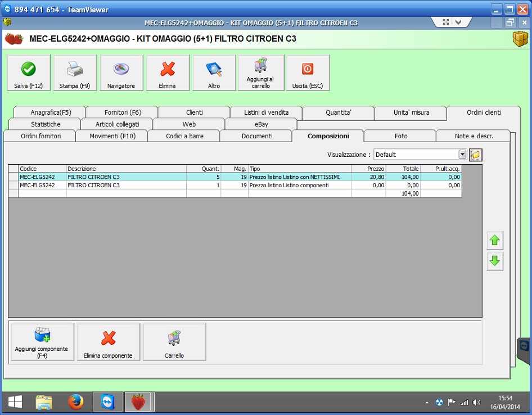Click the Prezzo column header

pyautogui.click(x=368, y=169)
